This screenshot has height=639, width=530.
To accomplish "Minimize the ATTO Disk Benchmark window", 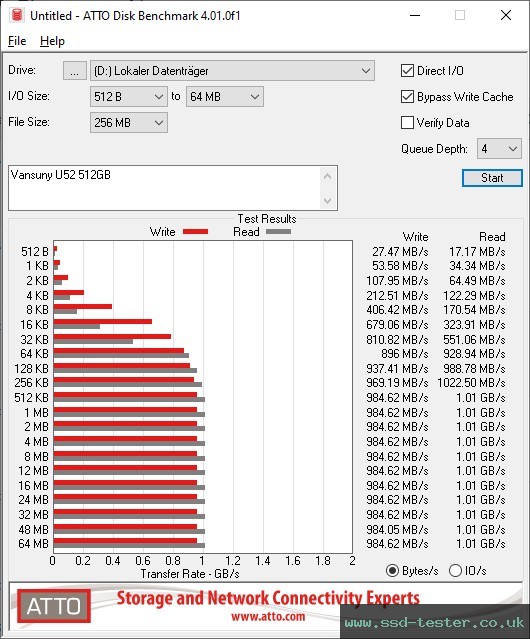I will [x=415, y=15].
